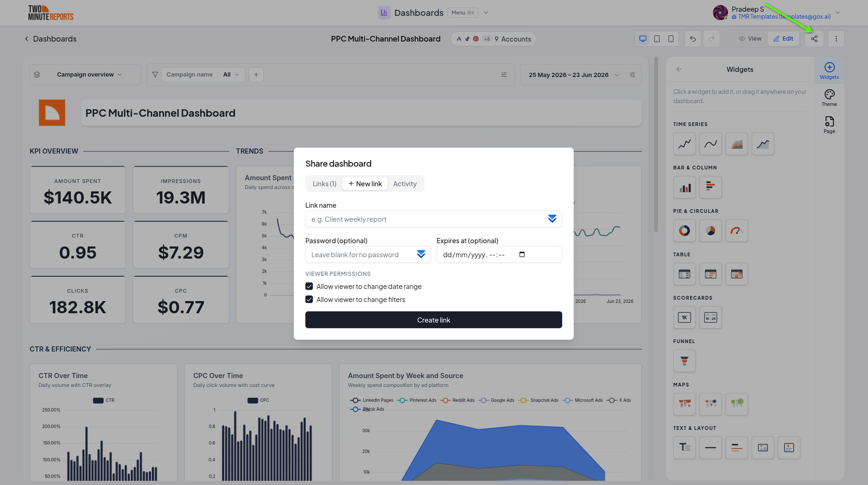
Task: Click the redo arrow icon
Action: point(712,39)
